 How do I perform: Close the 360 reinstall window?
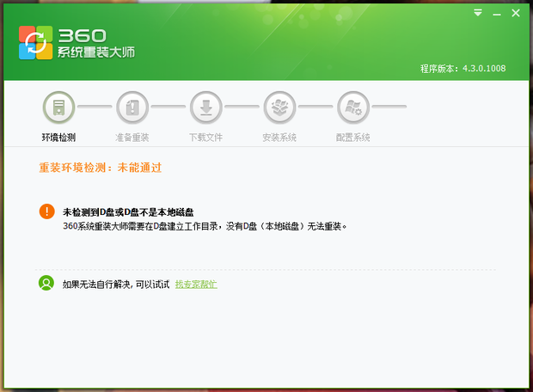pyautogui.click(x=516, y=13)
